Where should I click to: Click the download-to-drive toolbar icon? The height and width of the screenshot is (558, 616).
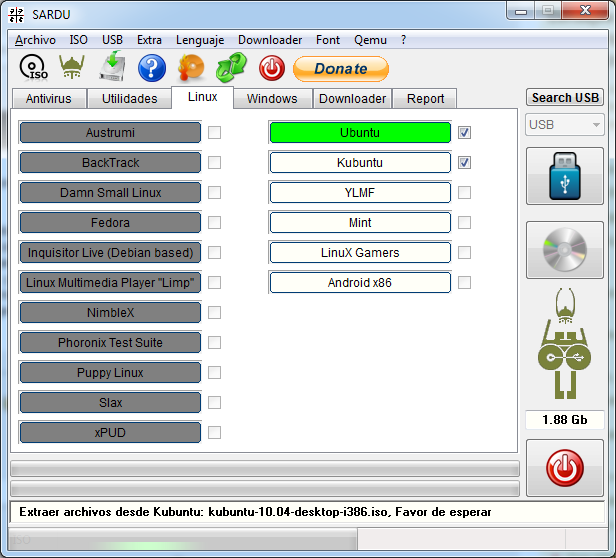click(x=112, y=67)
